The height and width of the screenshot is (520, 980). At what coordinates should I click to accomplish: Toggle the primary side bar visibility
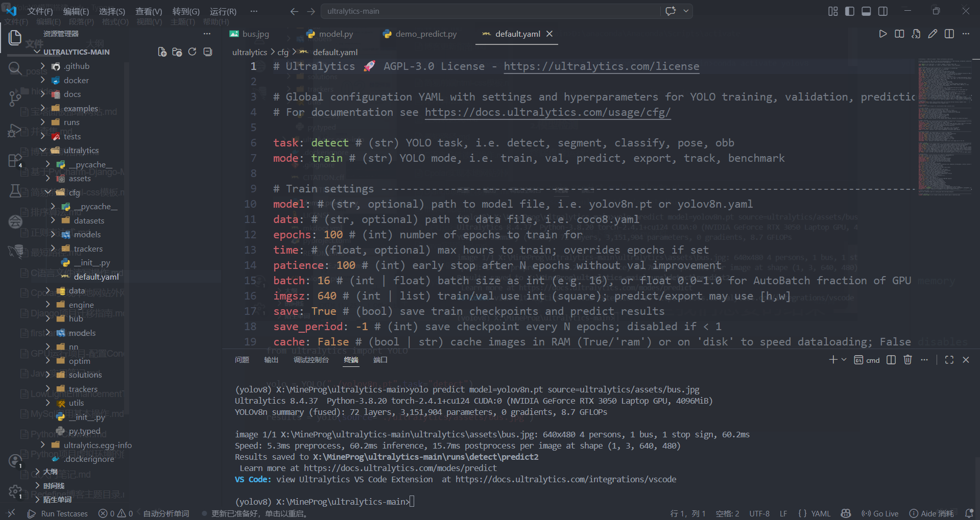(x=850, y=11)
